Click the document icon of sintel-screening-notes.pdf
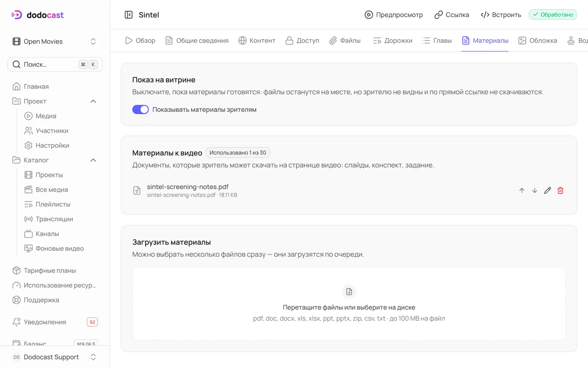 point(137,190)
